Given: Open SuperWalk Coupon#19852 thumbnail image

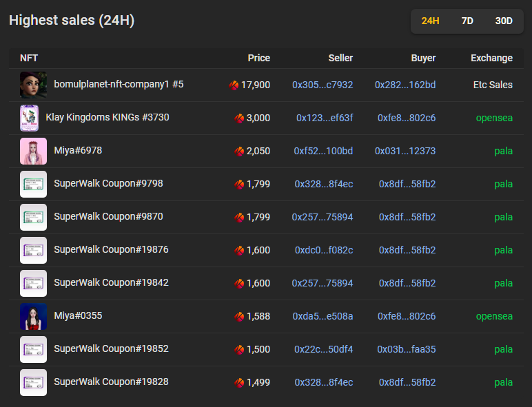Looking at the screenshot, I should [x=33, y=349].
